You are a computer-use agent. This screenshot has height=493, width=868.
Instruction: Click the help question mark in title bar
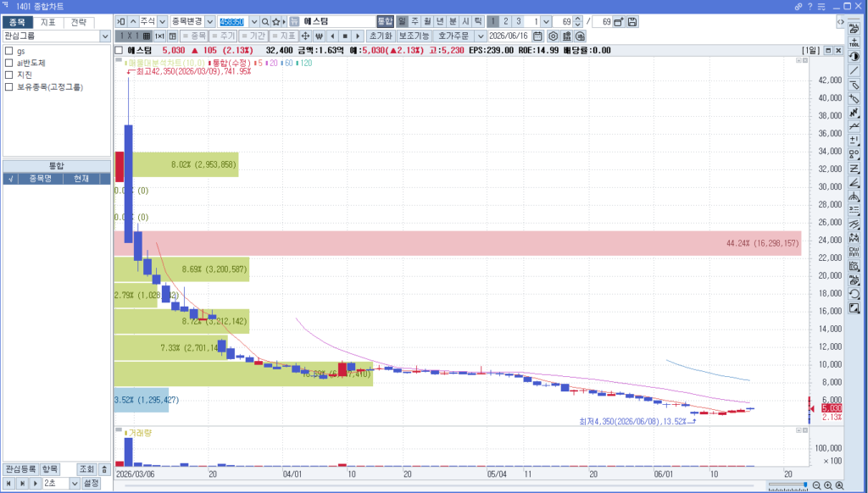[x=810, y=7]
